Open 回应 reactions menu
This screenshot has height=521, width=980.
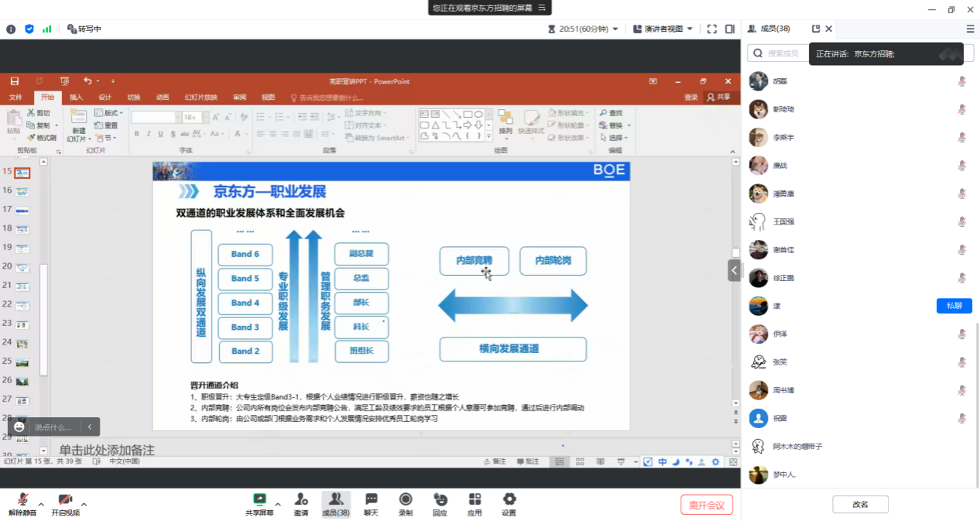pyautogui.click(x=440, y=505)
